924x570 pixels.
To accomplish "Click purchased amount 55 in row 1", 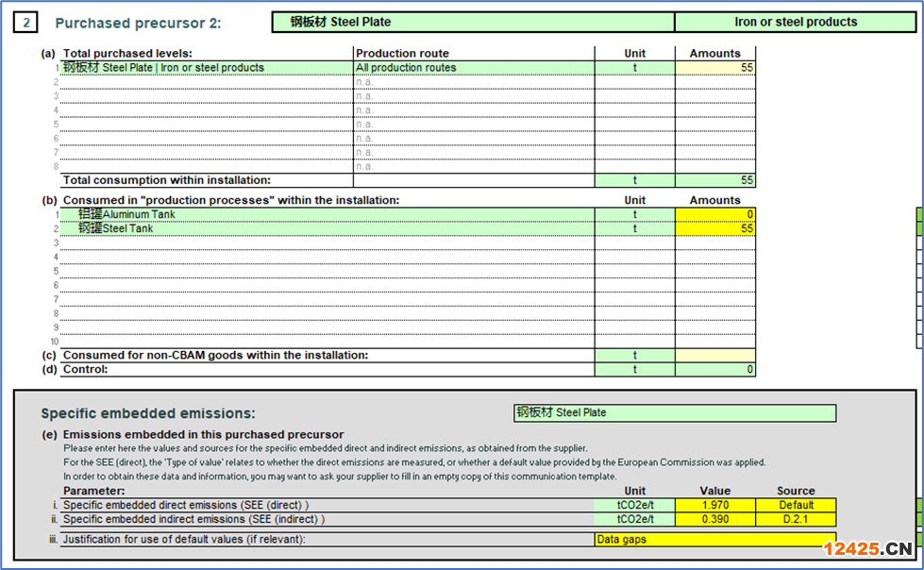I will 714,68.
